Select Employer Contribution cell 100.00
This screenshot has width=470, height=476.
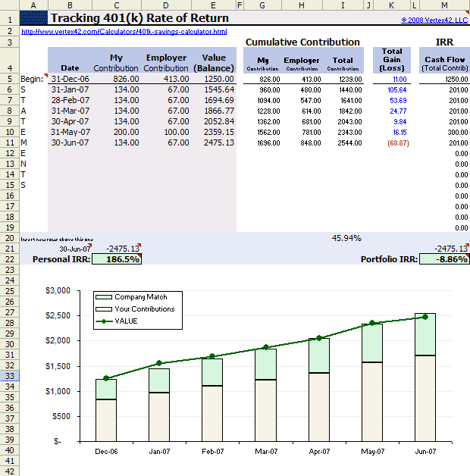click(x=166, y=132)
